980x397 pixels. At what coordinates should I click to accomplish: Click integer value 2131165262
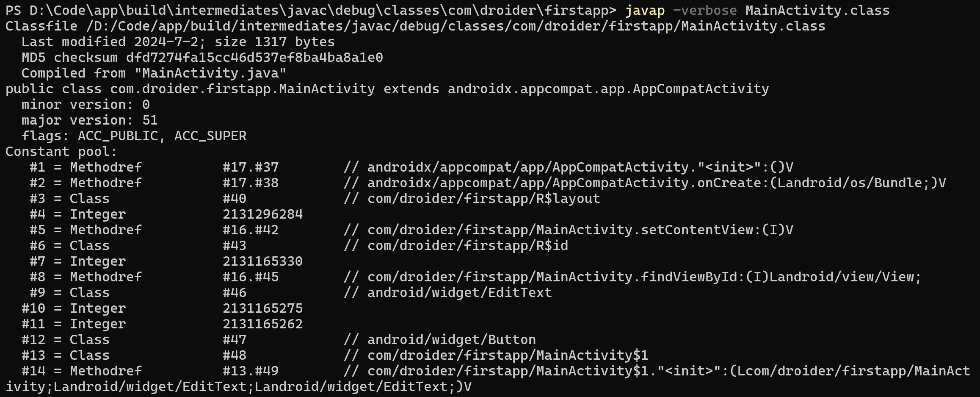coord(263,324)
